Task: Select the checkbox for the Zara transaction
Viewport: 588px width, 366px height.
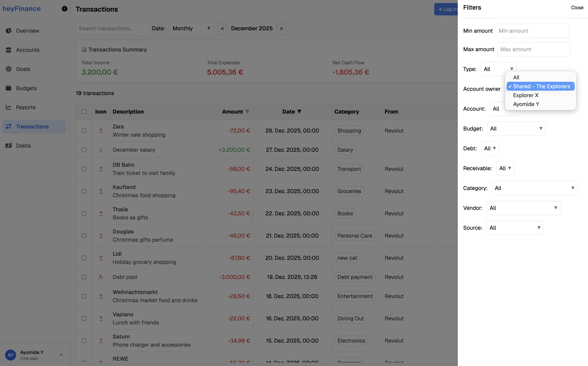Action: [84, 130]
